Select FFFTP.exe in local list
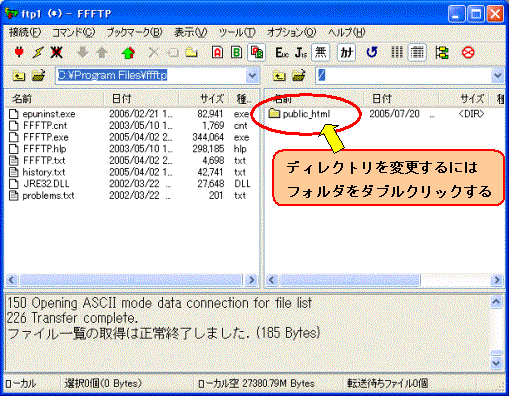Viewport: 509px width, 396px height. (x=39, y=137)
